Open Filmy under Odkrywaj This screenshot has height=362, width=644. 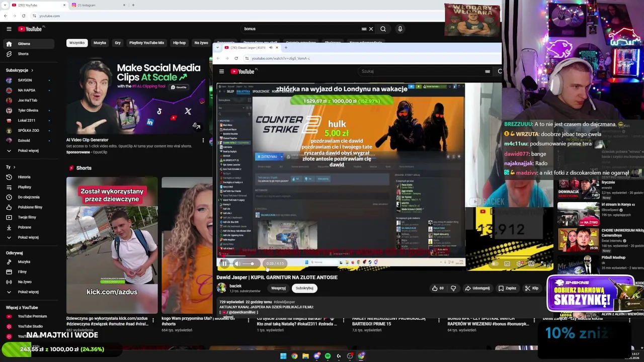(28, 272)
